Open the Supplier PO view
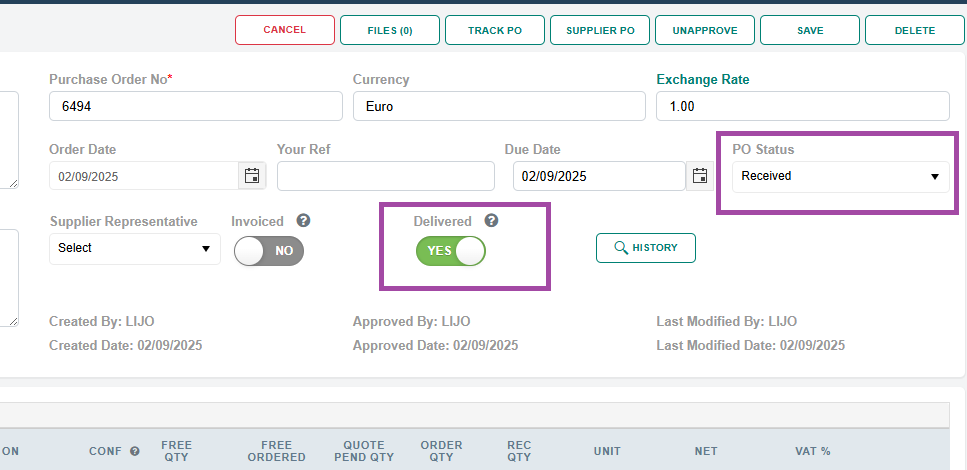Screen dimensions: 967x470 [600, 30]
